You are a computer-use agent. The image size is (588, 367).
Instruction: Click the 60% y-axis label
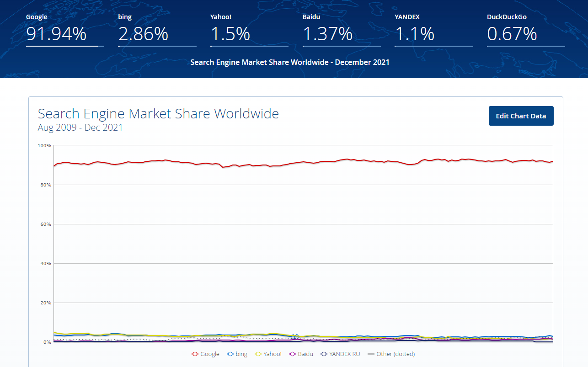click(46, 224)
